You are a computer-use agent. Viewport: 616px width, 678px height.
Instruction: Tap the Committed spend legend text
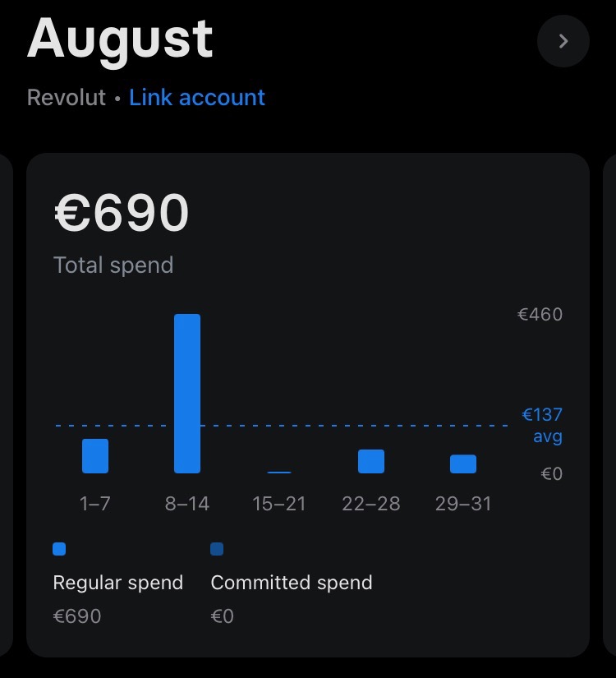[x=292, y=583]
